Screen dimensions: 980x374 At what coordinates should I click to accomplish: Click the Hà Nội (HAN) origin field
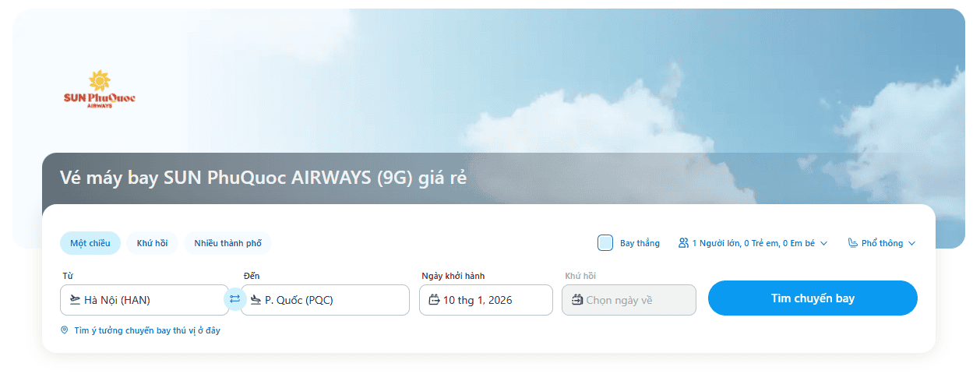click(148, 300)
